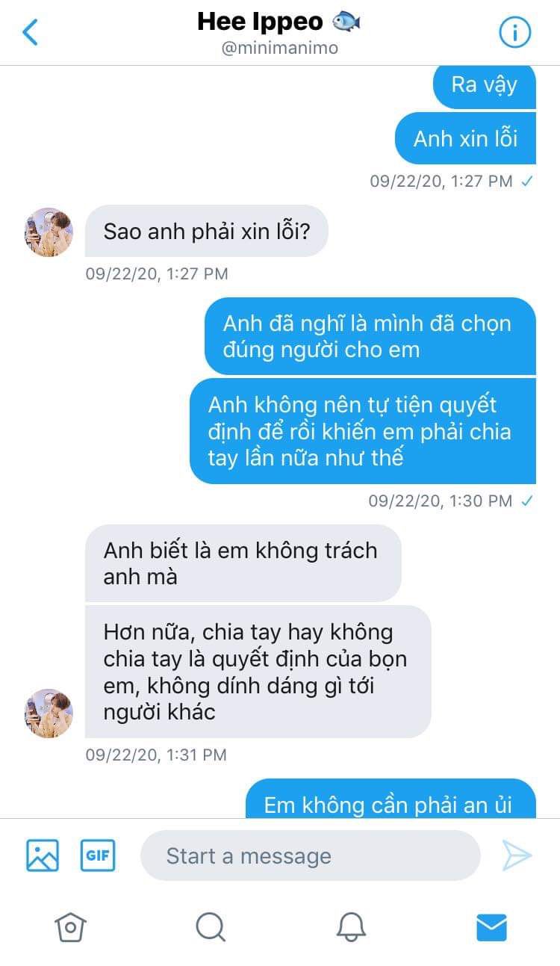The width and height of the screenshot is (560, 966).
Task: Attach a photo with the image icon
Action: [x=43, y=855]
